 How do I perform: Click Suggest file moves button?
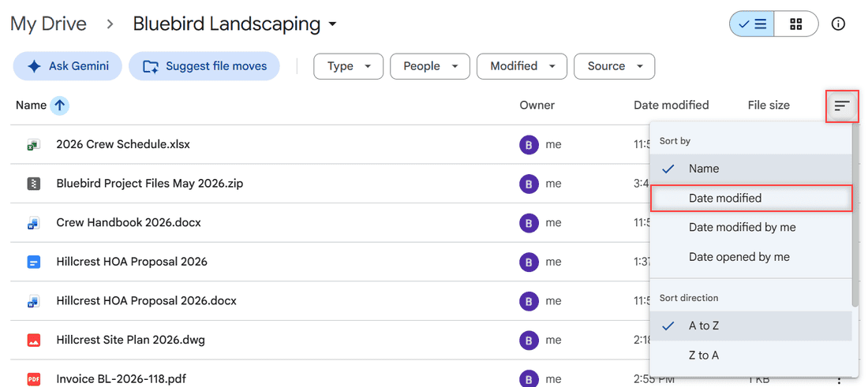tap(204, 66)
